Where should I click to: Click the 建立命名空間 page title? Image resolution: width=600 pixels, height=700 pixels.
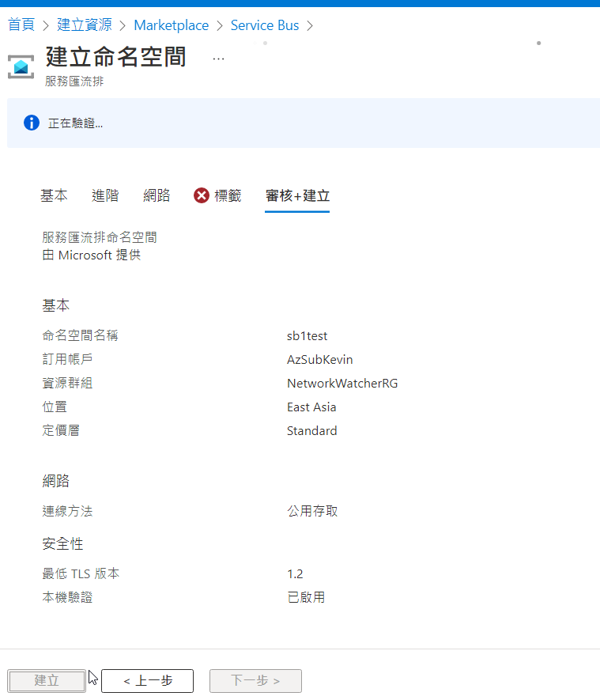click(x=115, y=57)
